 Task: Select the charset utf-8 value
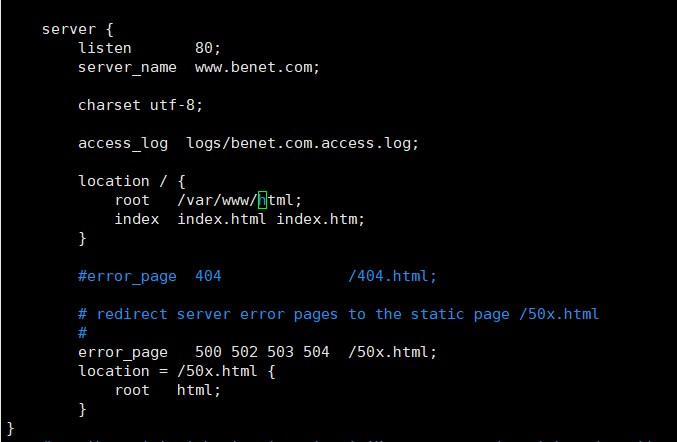tap(176, 105)
